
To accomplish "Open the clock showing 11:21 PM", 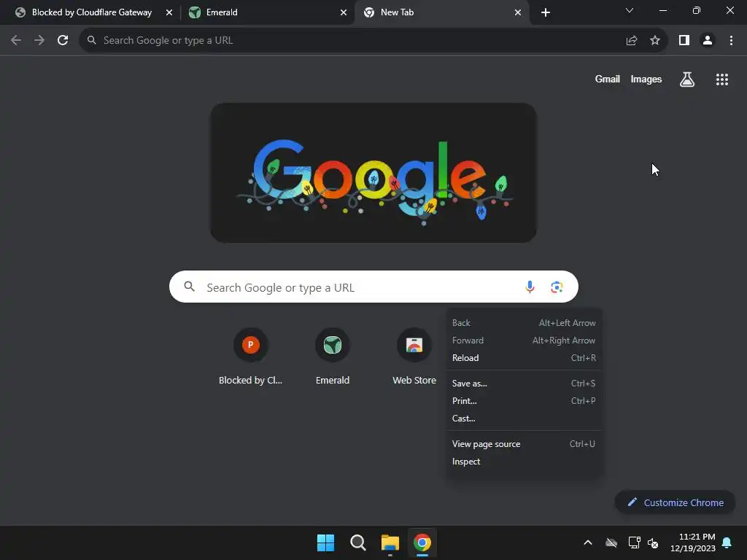I will pos(693,542).
